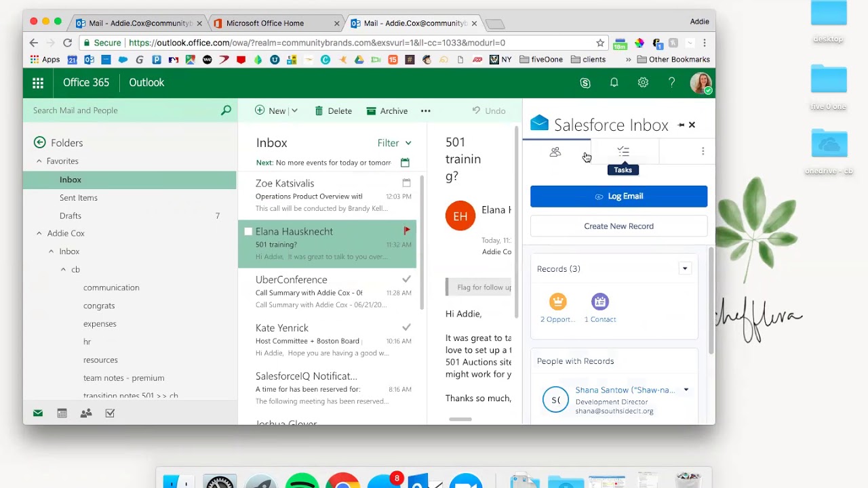Open Zoe Katsivalis email

point(327,195)
